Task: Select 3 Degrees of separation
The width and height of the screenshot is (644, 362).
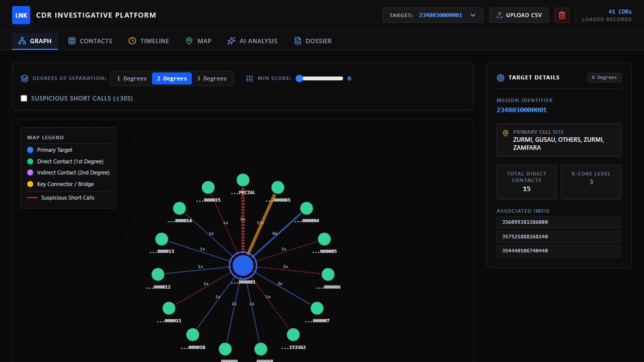Action: (212, 78)
